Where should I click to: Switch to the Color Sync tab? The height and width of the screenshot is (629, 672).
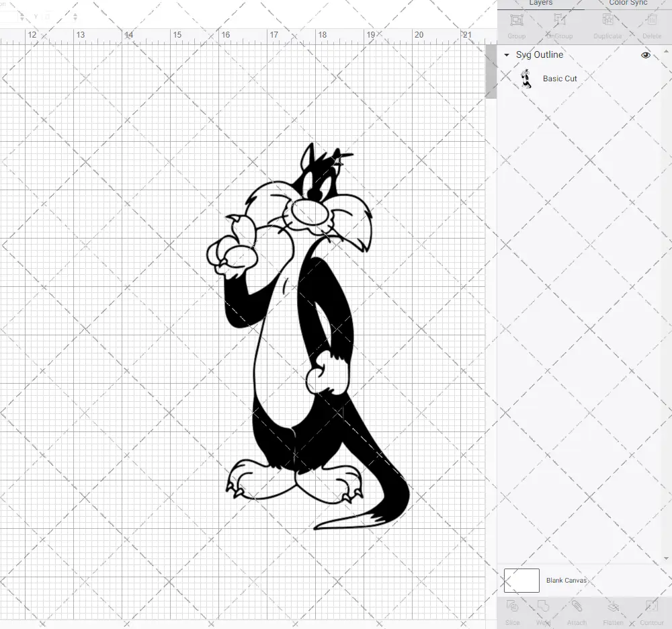628,3
